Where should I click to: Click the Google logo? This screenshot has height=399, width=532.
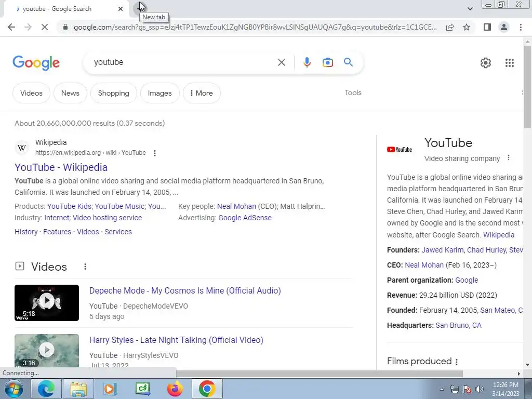click(x=36, y=63)
